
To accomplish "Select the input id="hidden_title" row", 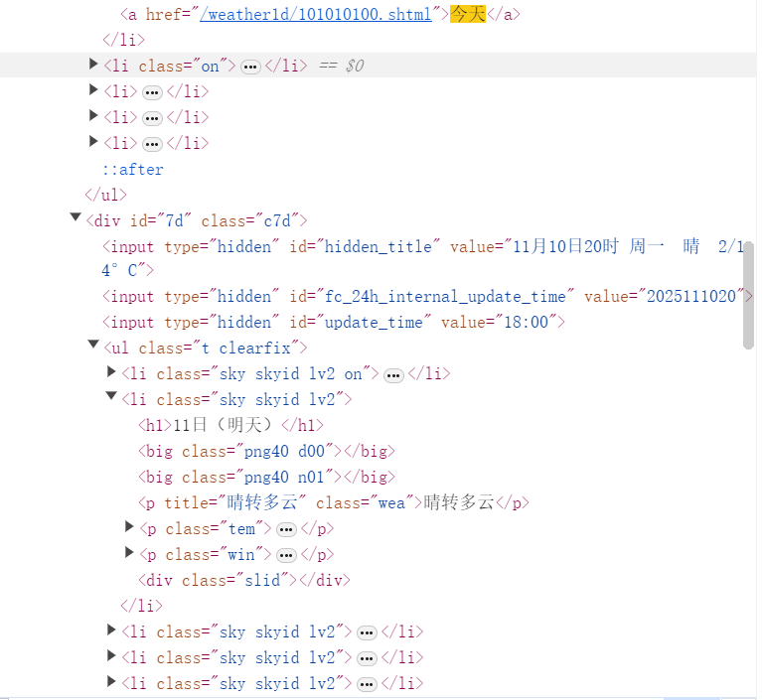I will pyautogui.click(x=423, y=258).
